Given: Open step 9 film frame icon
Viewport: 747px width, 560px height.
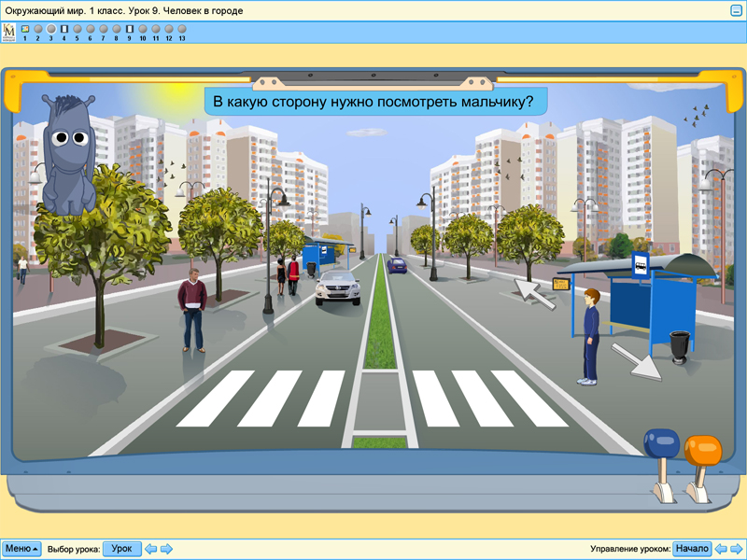Looking at the screenshot, I should [130, 29].
